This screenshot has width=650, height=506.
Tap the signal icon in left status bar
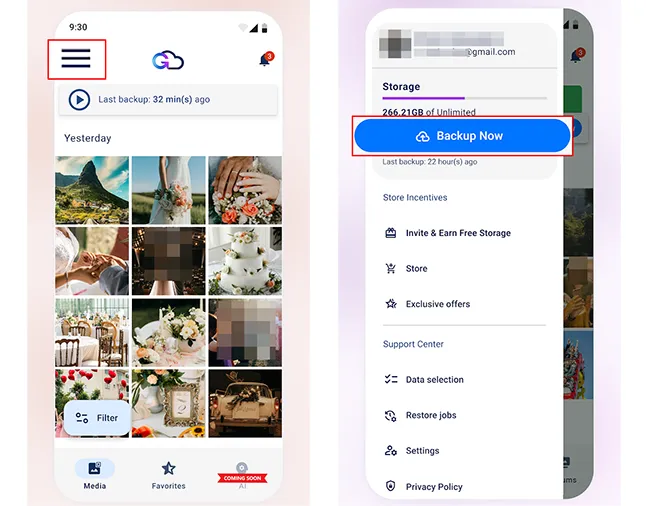coord(253,28)
